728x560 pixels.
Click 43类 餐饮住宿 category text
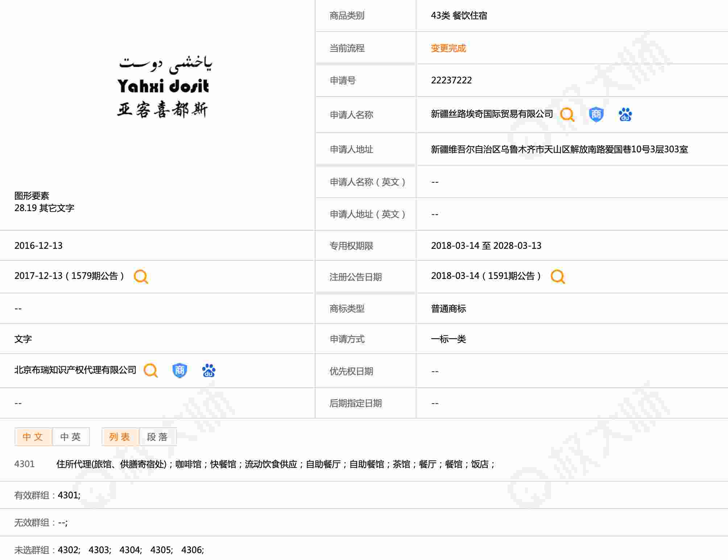click(x=459, y=16)
